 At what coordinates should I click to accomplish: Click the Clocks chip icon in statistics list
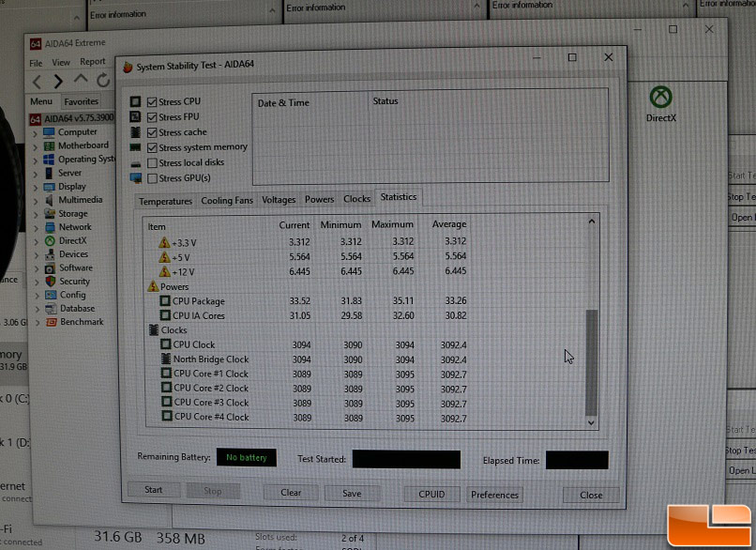153,330
